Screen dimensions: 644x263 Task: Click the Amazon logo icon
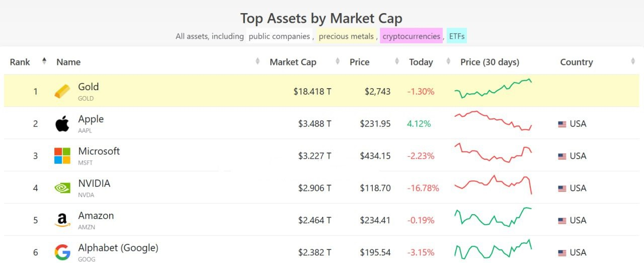click(x=62, y=220)
